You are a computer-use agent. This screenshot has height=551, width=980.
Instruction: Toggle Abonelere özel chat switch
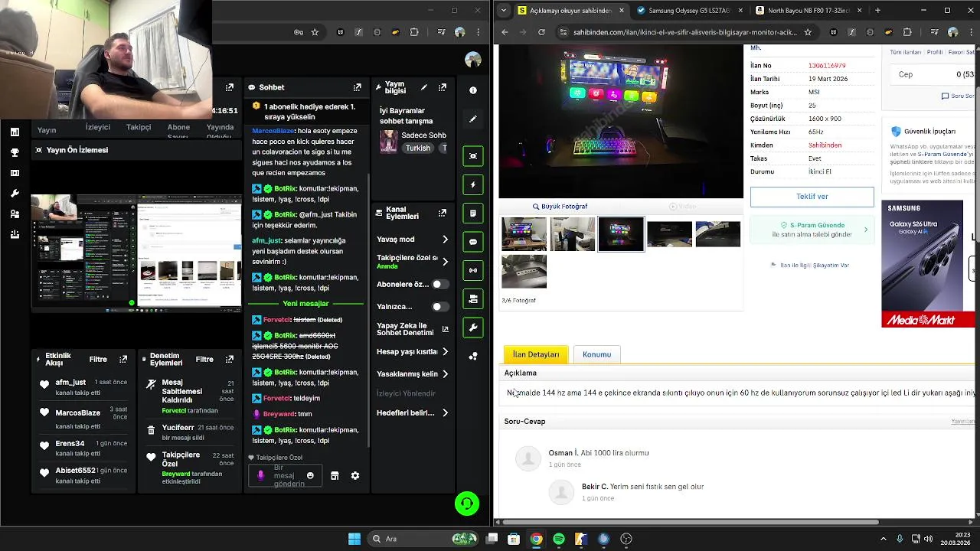(x=439, y=284)
